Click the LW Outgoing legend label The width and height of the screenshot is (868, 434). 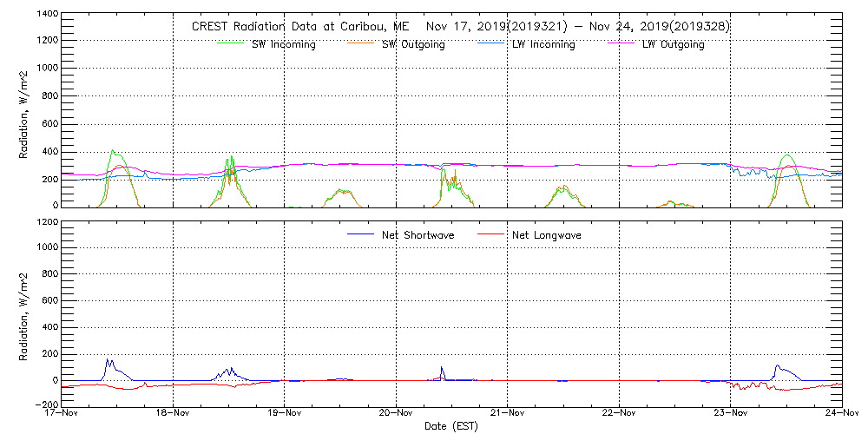(673, 44)
